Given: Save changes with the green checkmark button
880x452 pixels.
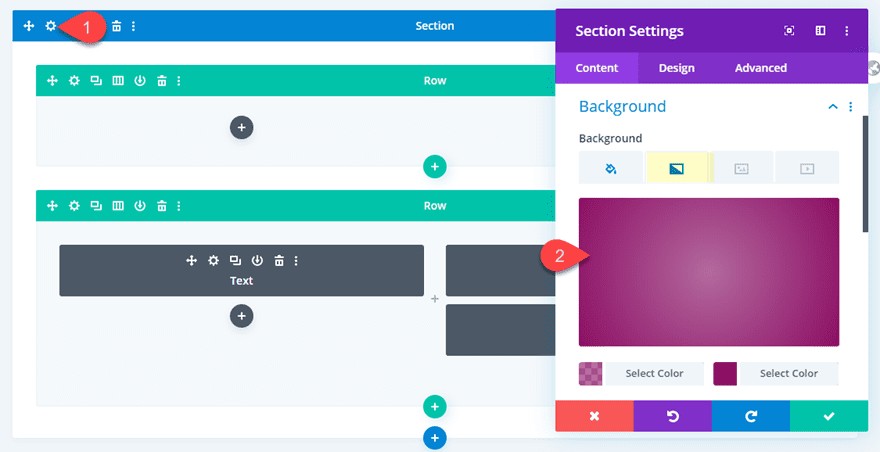Looking at the screenshot, I should click(x=828, y=416).
